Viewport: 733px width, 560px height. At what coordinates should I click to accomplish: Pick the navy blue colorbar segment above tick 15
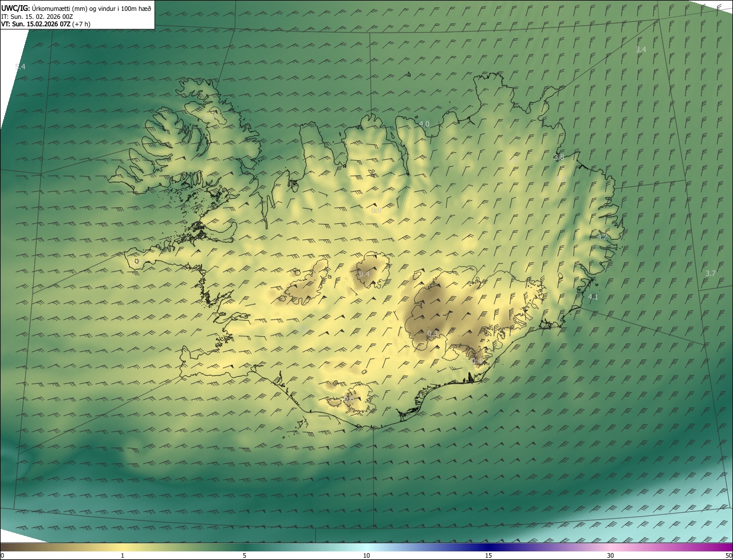[488, 547]
